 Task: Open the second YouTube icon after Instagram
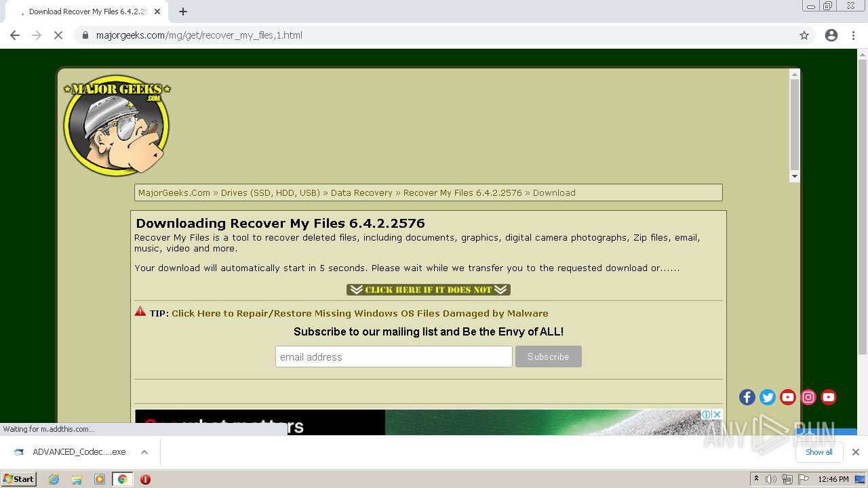pyautogui.click(x=829, y=397)
